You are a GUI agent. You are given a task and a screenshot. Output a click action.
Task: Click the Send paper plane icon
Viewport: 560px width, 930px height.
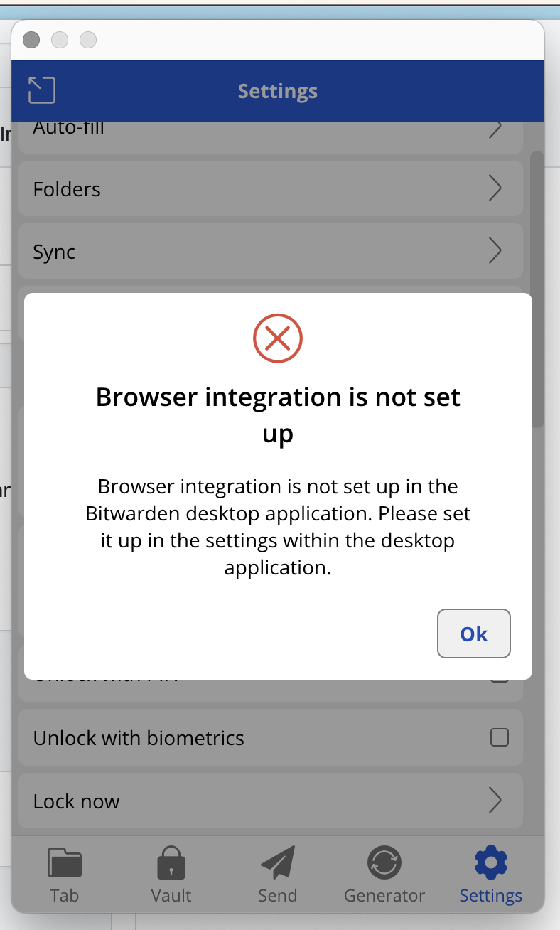click(x=277, y=862)
